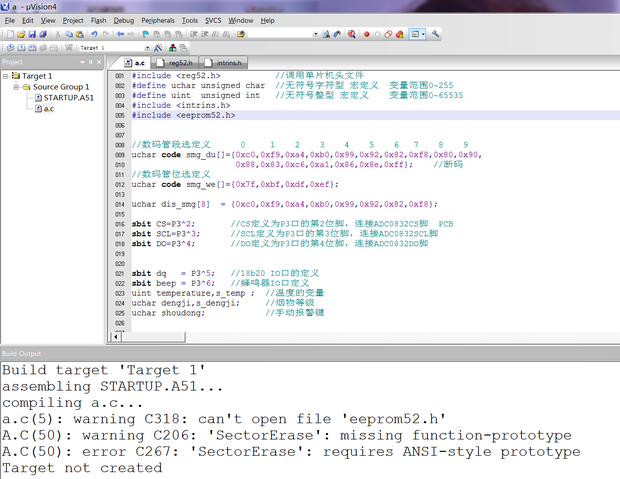The image size is (620, 479).
Task: Click the SectorErase error line in output
Action: (x=290, y=452)
